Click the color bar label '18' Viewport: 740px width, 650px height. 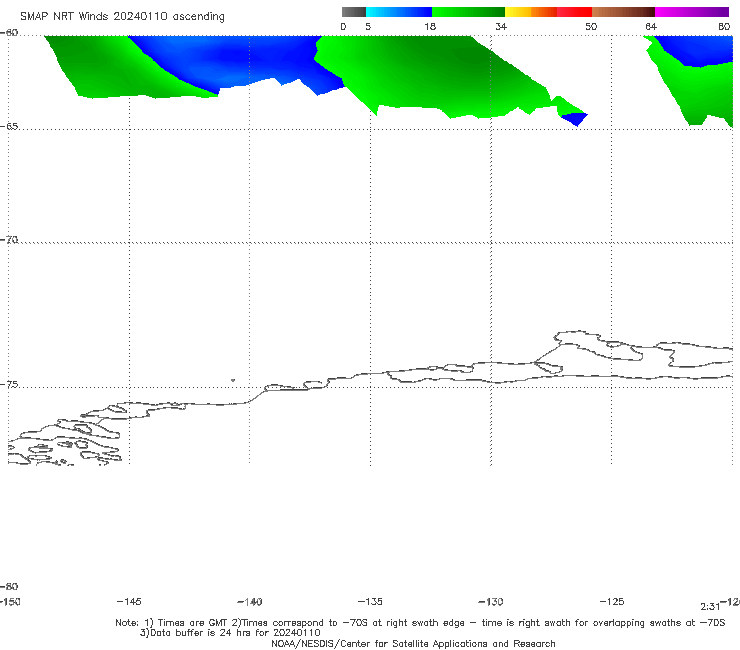pos(430,26)
